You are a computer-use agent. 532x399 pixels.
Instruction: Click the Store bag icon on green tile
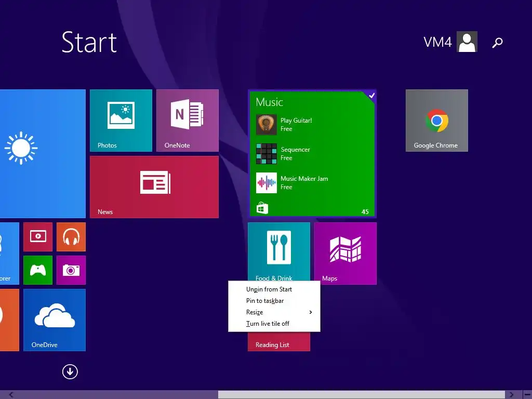coord(262,208)
